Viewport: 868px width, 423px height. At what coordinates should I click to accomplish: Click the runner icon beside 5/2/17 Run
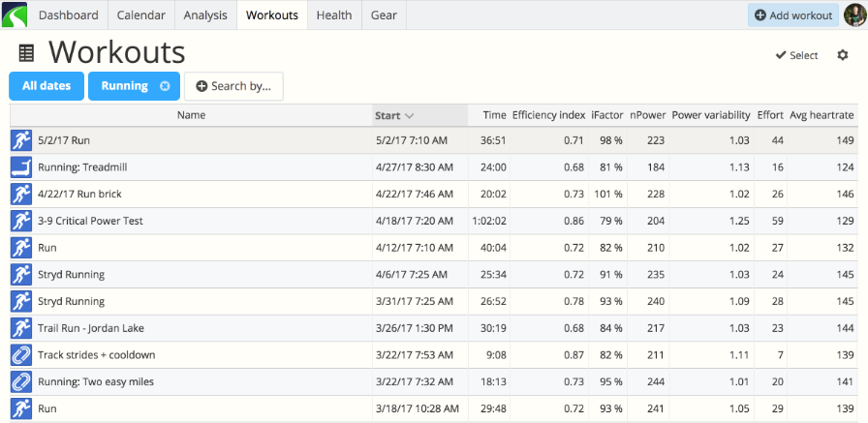point(21,140)
